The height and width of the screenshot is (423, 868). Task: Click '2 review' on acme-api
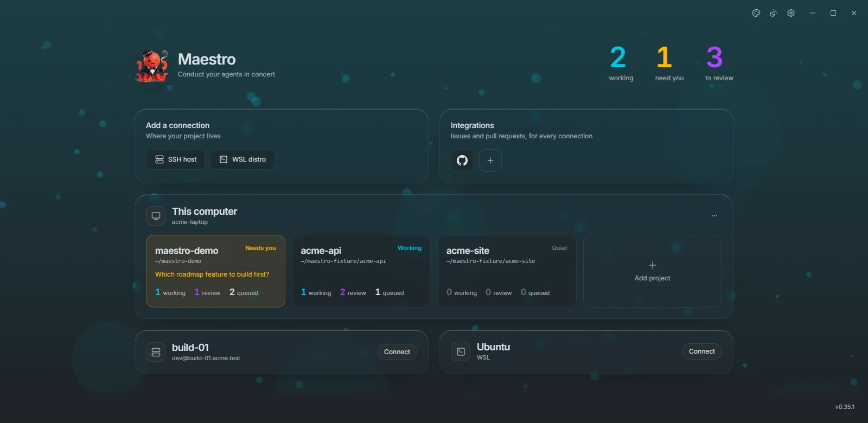coord(353,292)
